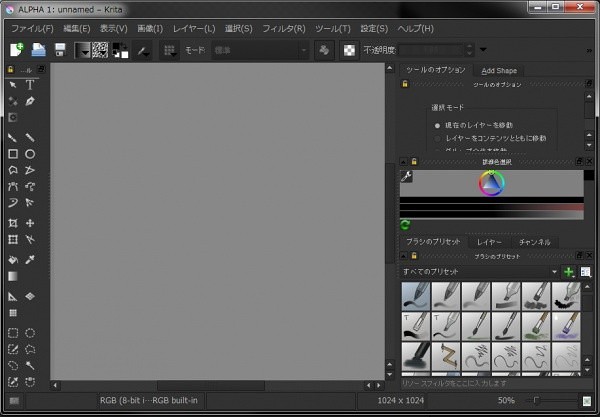Select the Transform tool

[x=13, y=239]
